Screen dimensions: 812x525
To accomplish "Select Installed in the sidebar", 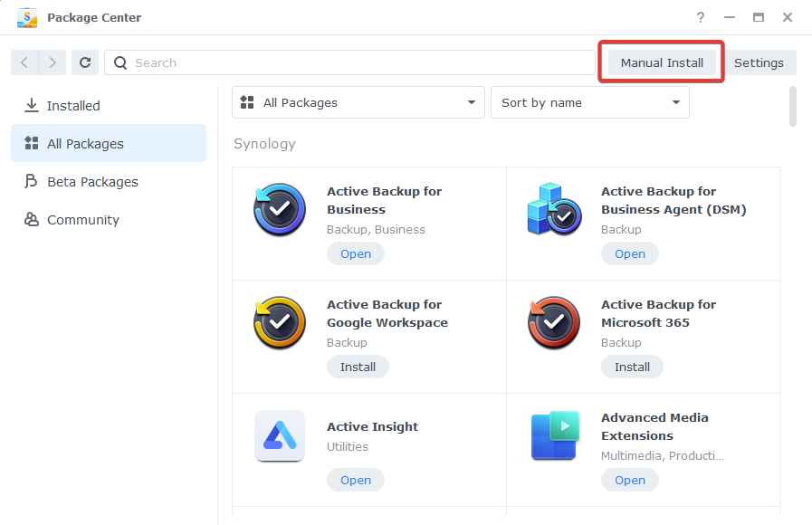I will 109,106.
